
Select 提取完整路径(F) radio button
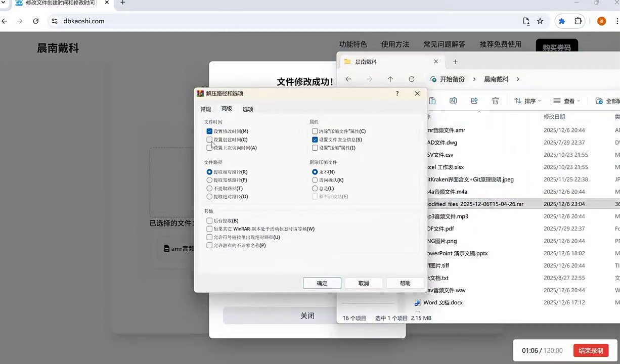click(209, 180)
